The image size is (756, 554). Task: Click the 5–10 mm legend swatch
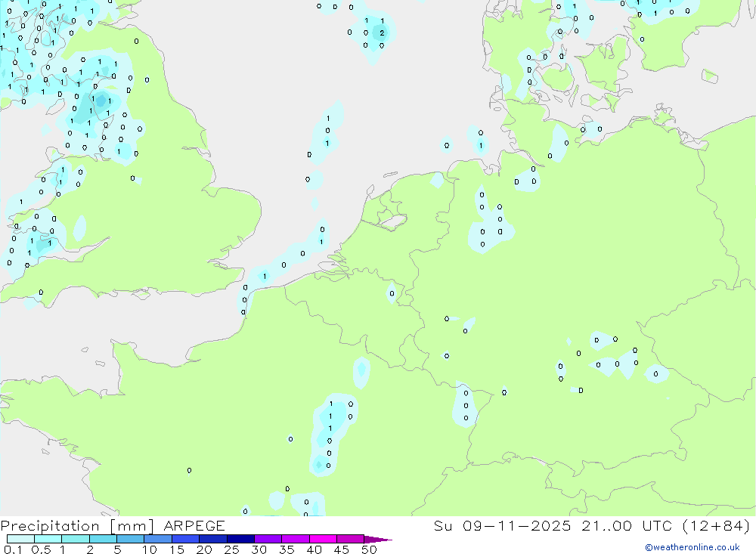pyautogui.click(x=131, y=539)
